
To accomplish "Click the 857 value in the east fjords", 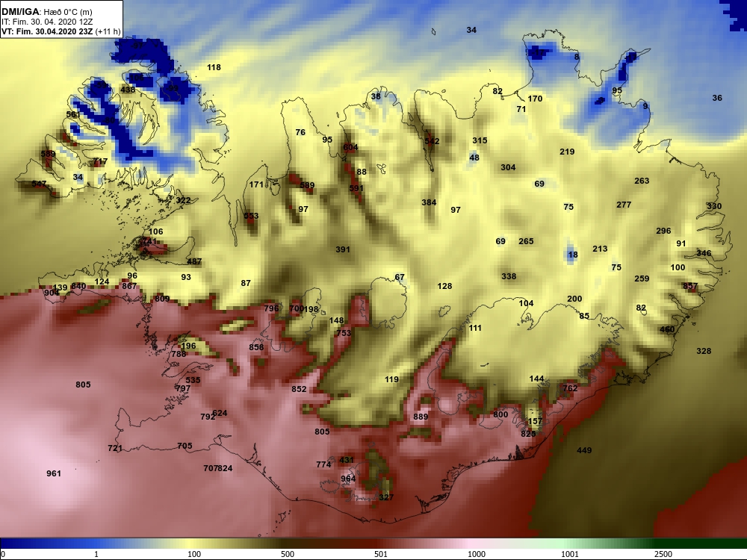I will (x=689, y=287).
